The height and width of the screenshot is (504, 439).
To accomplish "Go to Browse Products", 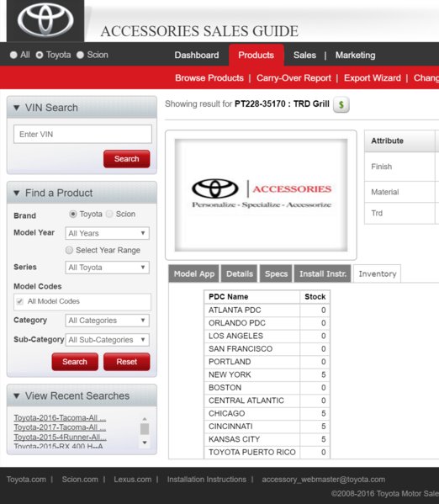I will click(209, 78).
